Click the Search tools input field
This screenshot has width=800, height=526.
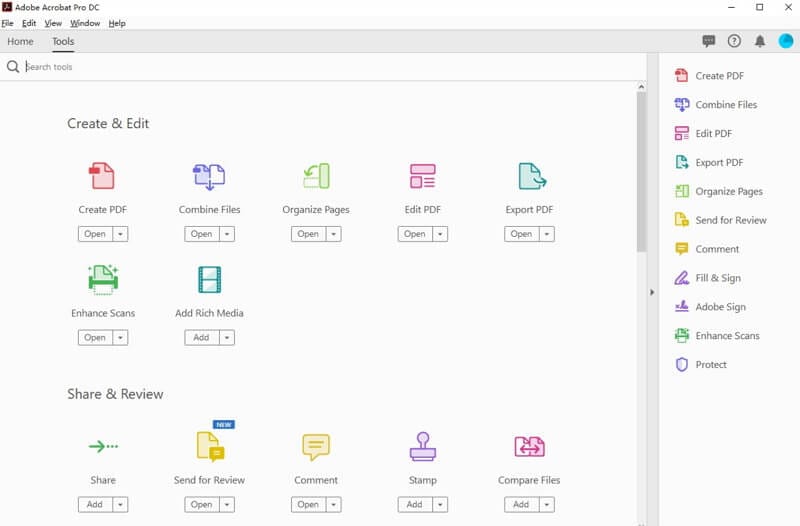(x=332, y=67)
